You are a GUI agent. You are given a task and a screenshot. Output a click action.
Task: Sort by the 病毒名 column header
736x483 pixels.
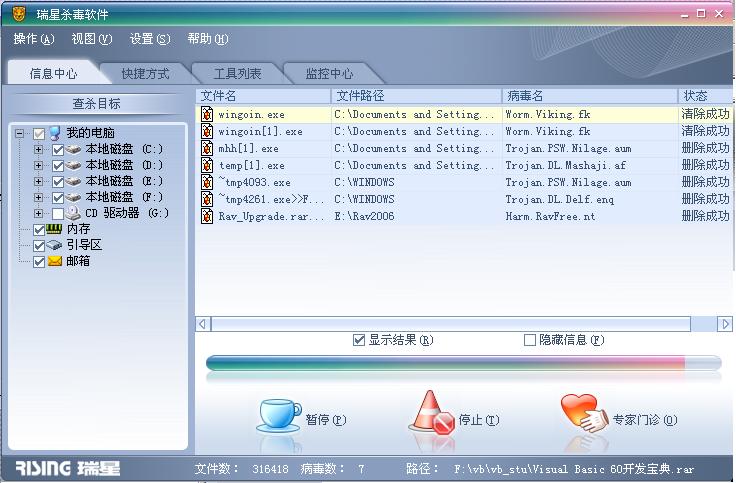[590, 96]
